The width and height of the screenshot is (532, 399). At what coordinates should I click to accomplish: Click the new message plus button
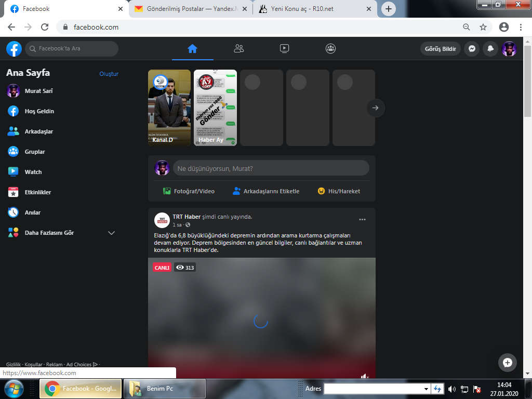click(x=507, y=363)
